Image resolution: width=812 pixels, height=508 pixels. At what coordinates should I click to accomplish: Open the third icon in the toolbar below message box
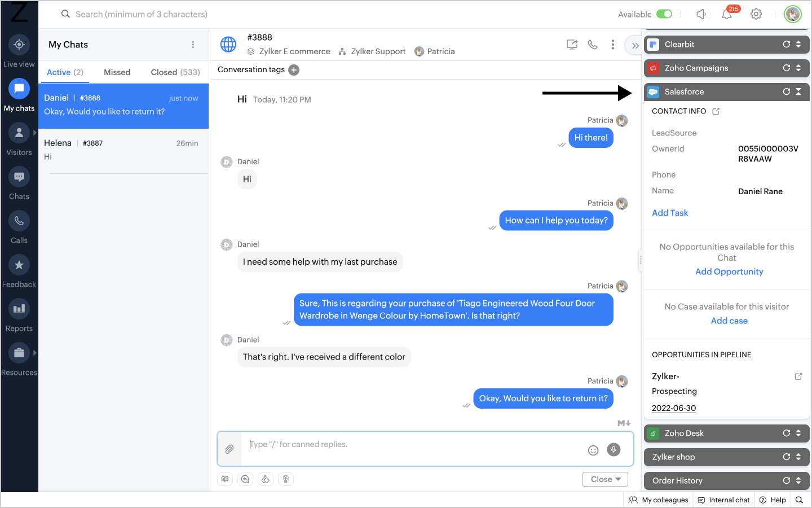pyautogui.click(x=266, y=479)
